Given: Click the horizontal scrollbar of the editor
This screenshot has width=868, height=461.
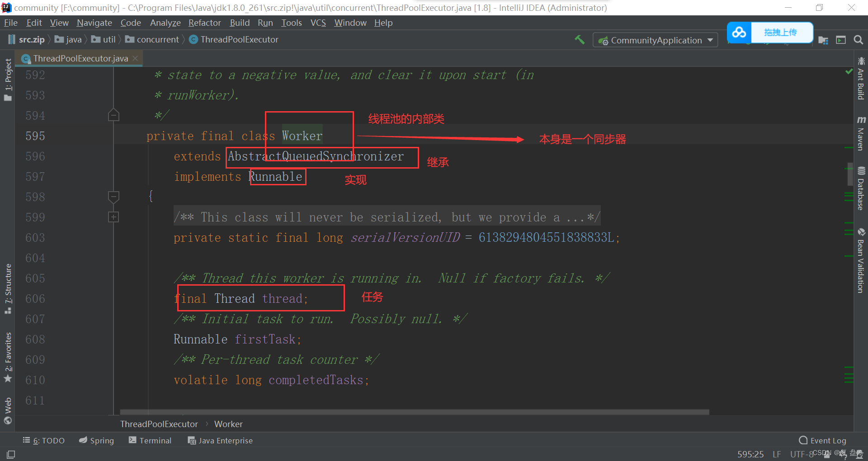Looking at the screenshot, I should 415,412.
